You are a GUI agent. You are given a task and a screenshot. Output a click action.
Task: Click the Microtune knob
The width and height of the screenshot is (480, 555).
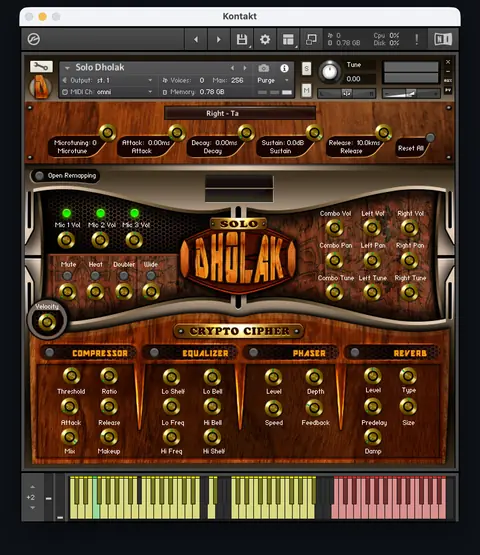[x=108, y=133]
